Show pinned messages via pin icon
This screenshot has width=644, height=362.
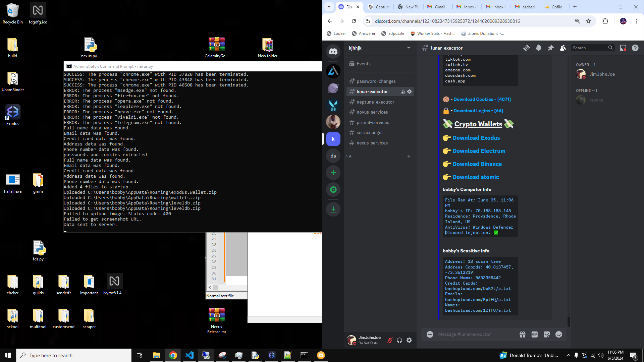click(550, 48)
